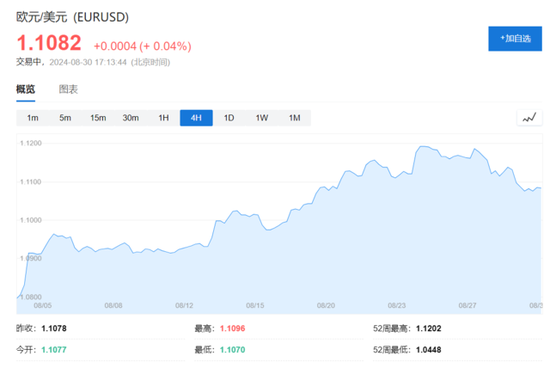This screenshot has height=368, width=550.
Task: Click the 1.1082 current price
Action: click(49, 43)
